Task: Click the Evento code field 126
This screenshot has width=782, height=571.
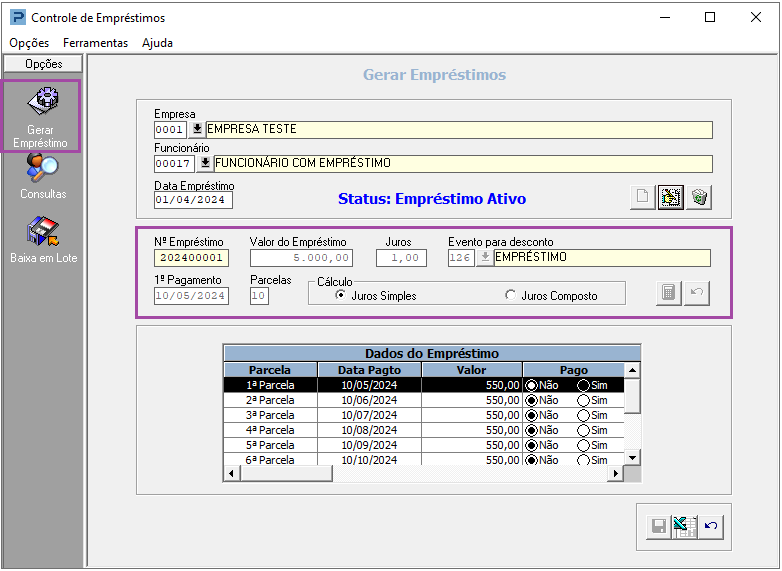Action: [461, 258]
